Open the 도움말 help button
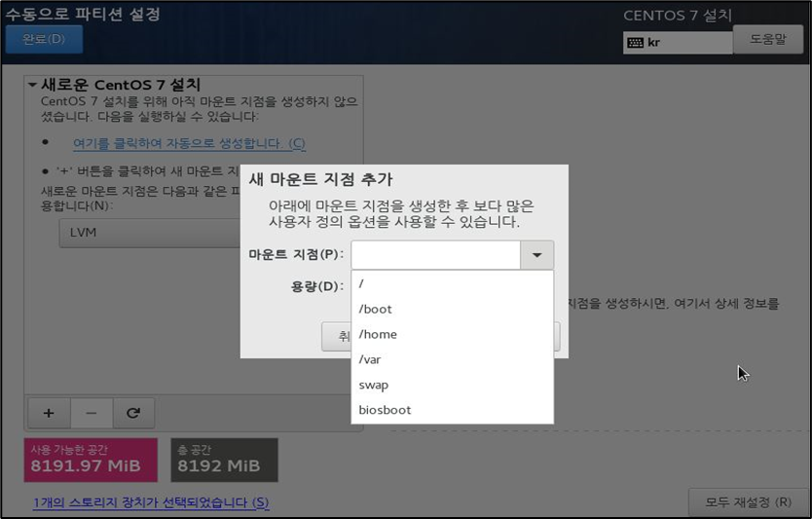The height and width of the screenshot is (519, 812). (768, 39)
